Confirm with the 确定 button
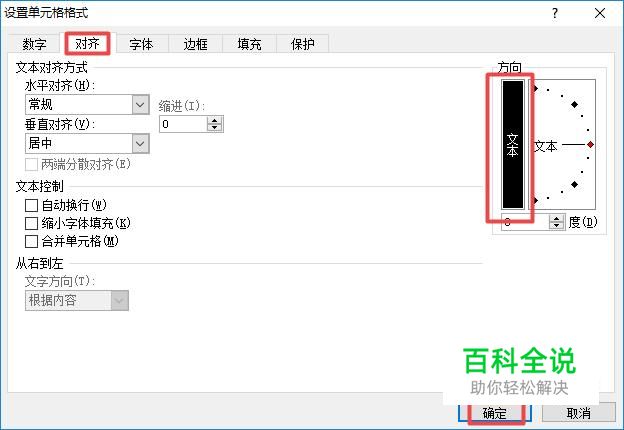This screenshot has width=624, height=430. point(495,413)
